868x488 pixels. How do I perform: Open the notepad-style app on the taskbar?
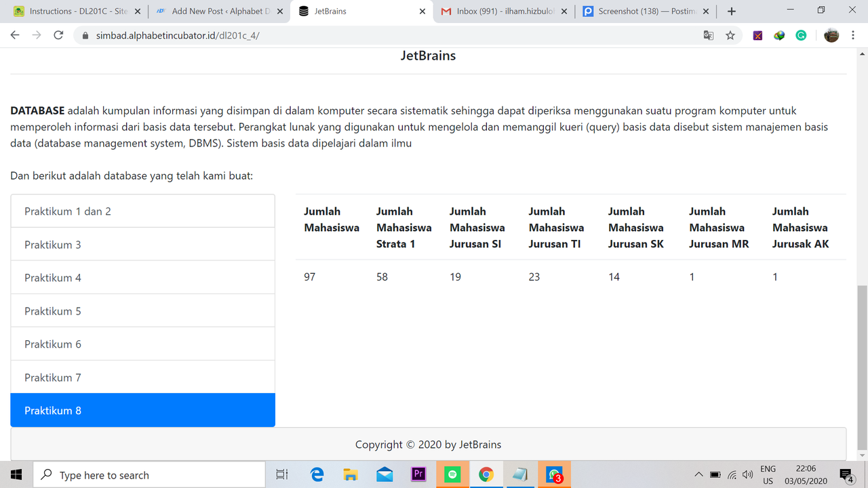coord(520,474)
